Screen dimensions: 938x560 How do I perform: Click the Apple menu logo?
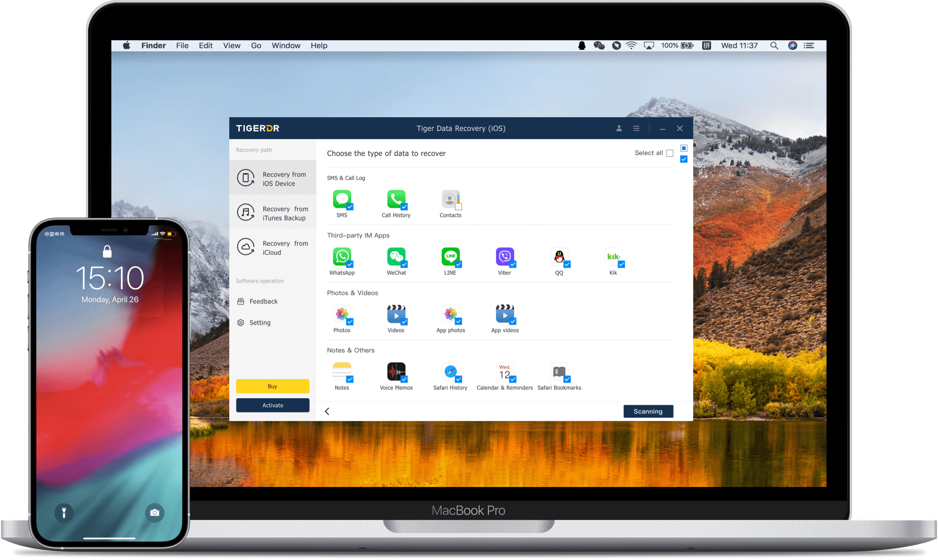point(127,46)
